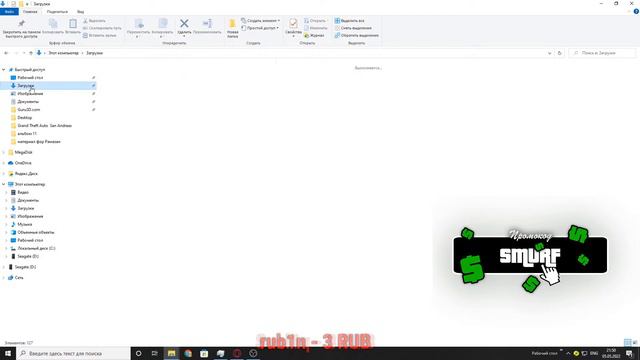Image resolution: width=640 pixels, height=360 pixels.
Task: Open the blue Help question-mark icon
Action: (636, 12)
